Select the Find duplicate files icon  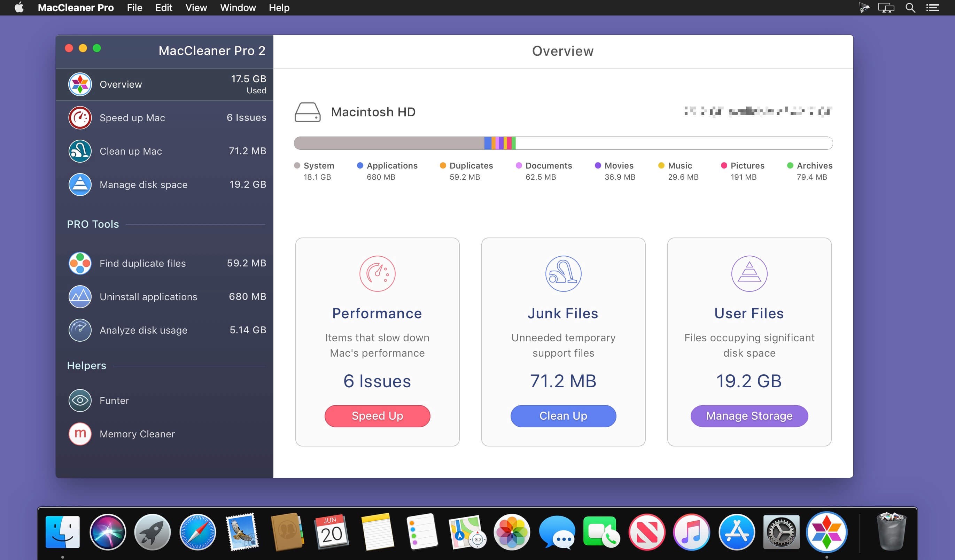pos(80,263)
